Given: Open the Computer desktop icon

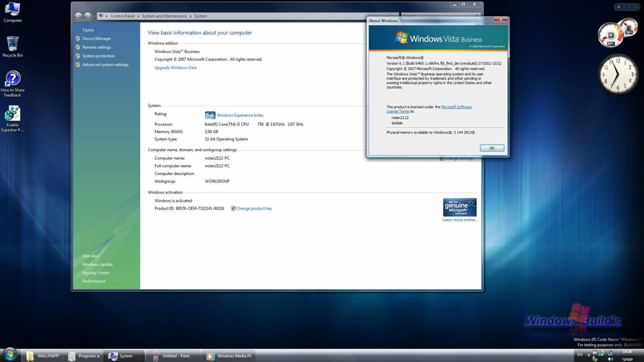Looking at the screenshot, I should point(12,12).
